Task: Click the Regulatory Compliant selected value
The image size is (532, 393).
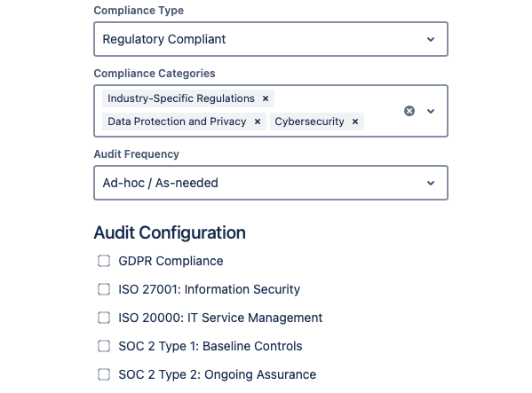Action: 164,39
